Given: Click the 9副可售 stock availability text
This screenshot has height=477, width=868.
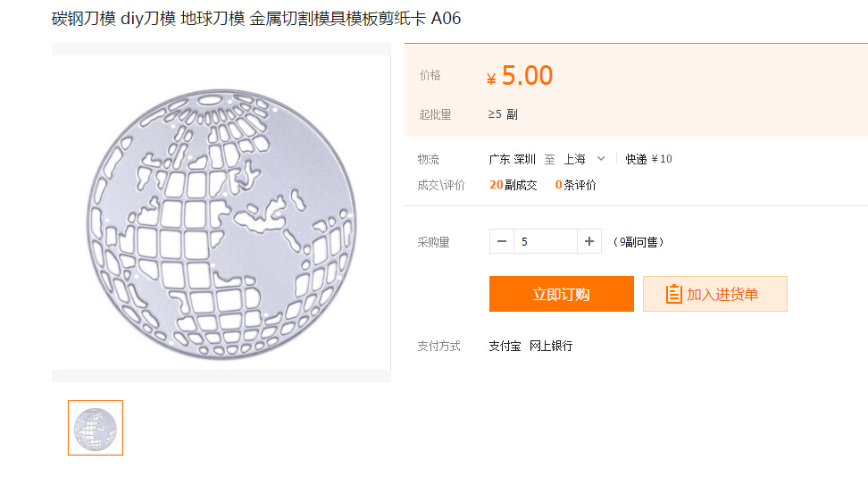Looking at the screenshot, I should tap(638, 241).
